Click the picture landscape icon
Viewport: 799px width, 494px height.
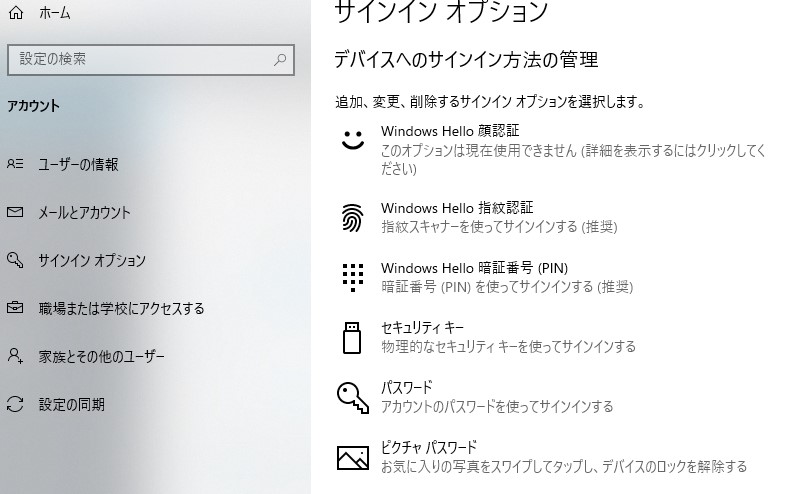(x=353, y=457)
